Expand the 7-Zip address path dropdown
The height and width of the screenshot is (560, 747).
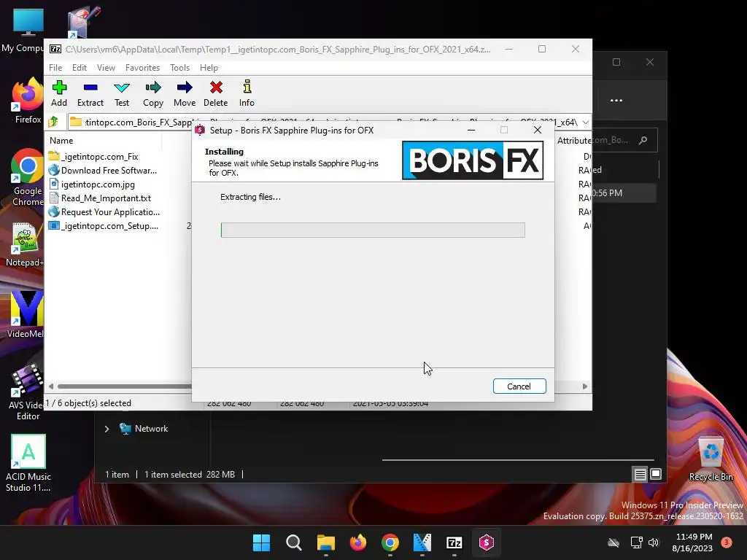(586, 122)
